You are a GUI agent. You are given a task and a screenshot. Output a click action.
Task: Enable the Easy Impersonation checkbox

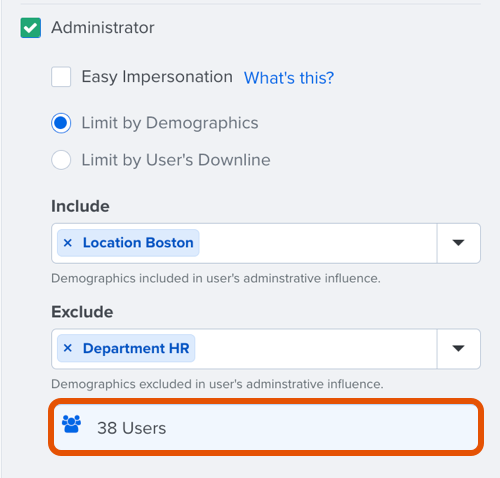click(61, 77)
